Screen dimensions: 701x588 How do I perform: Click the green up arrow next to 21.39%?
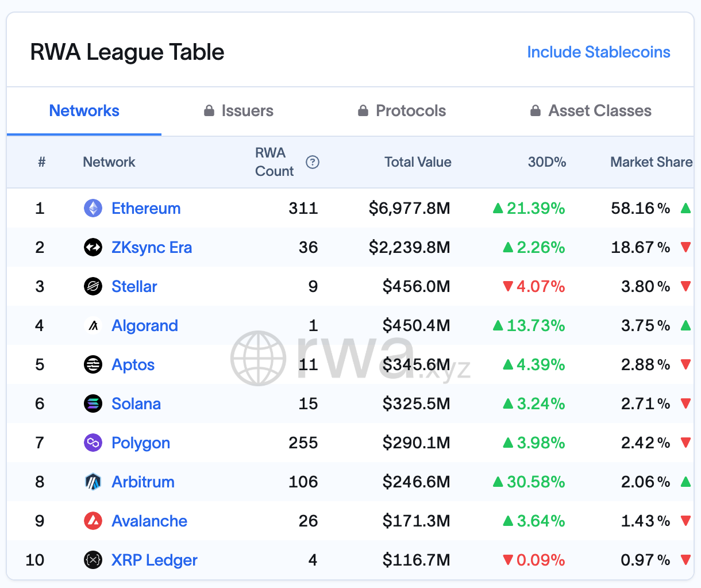(498, 208)
